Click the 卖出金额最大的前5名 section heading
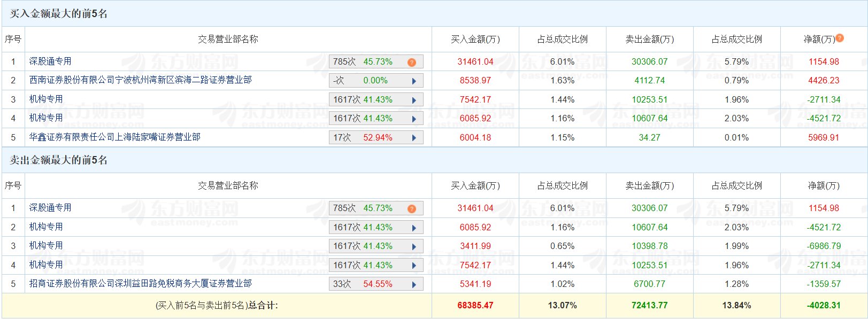The width and height of the screenshot is (868, 319). 59,160
